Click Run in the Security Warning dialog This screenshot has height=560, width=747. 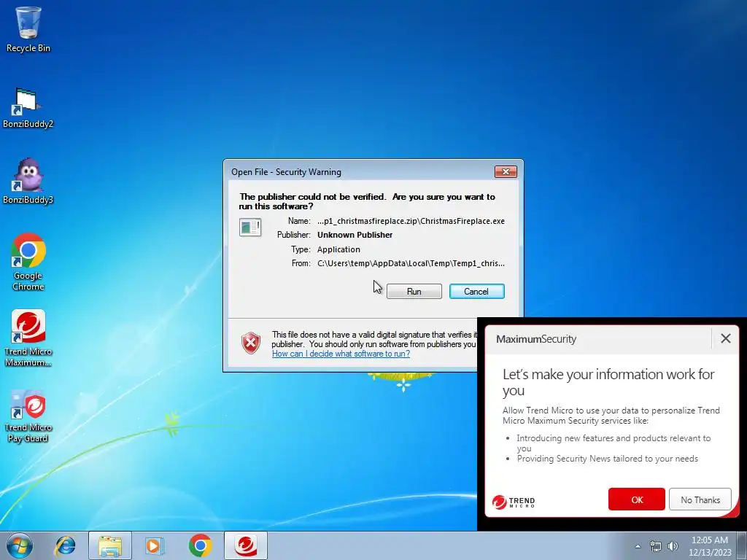(x=414, y=292)
